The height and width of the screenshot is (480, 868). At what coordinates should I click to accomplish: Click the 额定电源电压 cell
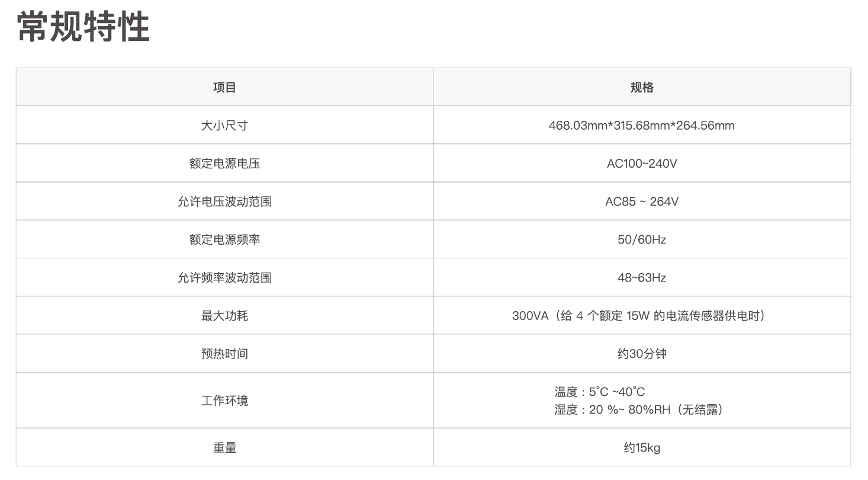(x=224, y=163)
